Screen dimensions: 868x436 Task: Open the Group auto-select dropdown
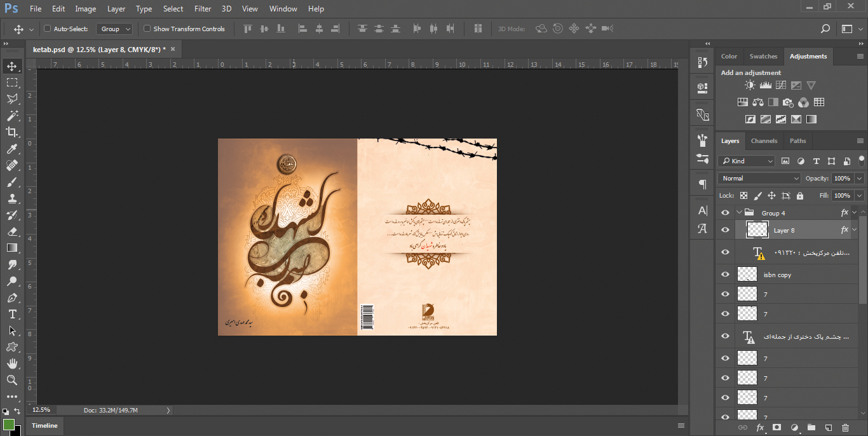114,29
